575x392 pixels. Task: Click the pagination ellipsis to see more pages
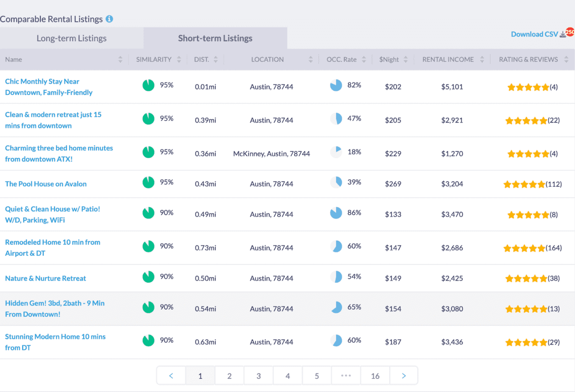pos(346,375)
